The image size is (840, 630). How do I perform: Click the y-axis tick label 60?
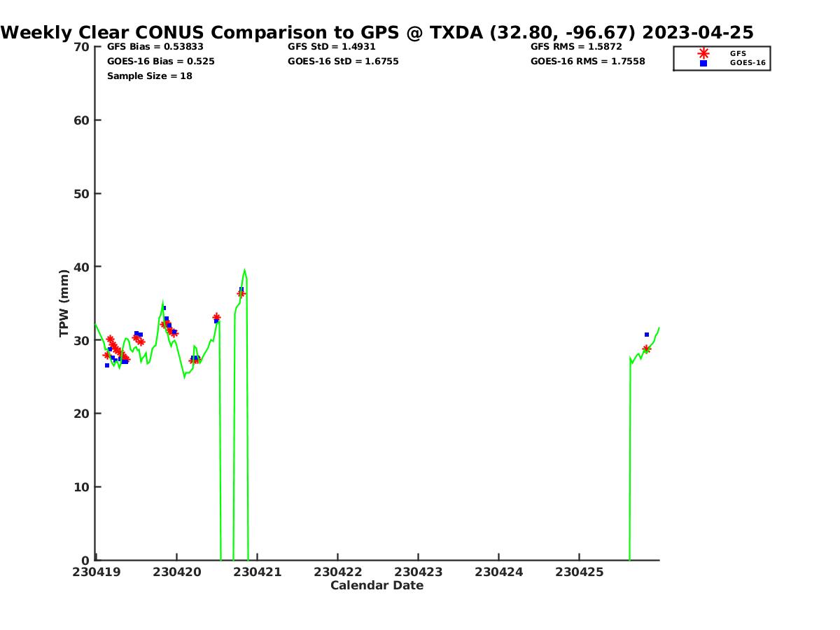pyautogui.click(x=82, y=120)
